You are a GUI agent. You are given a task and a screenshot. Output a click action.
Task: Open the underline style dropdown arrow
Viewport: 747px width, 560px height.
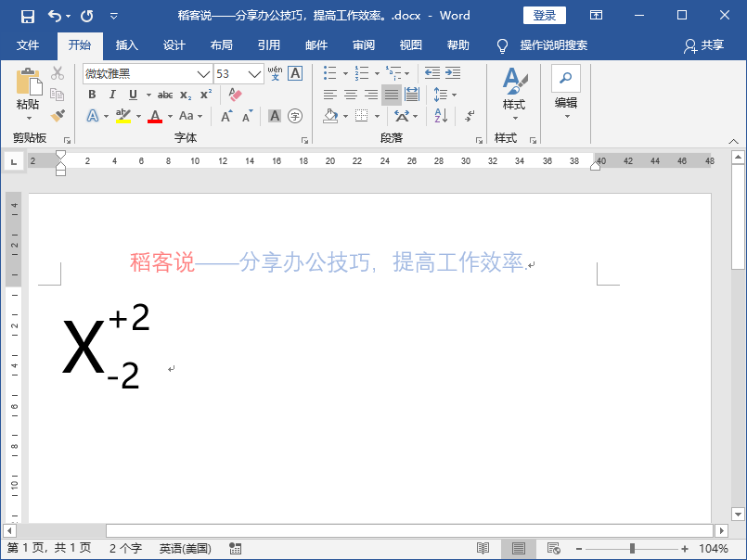[x=148, y=95]
